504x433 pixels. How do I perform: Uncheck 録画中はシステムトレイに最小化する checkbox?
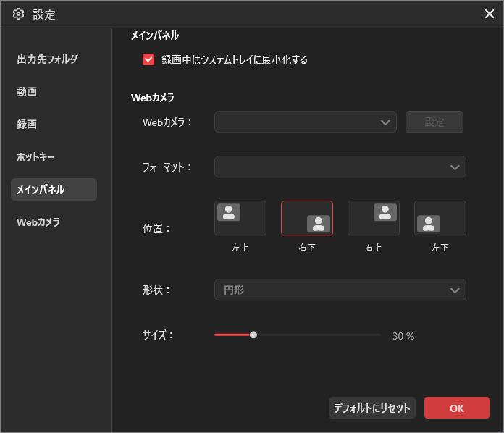click(x=148, y=59)
